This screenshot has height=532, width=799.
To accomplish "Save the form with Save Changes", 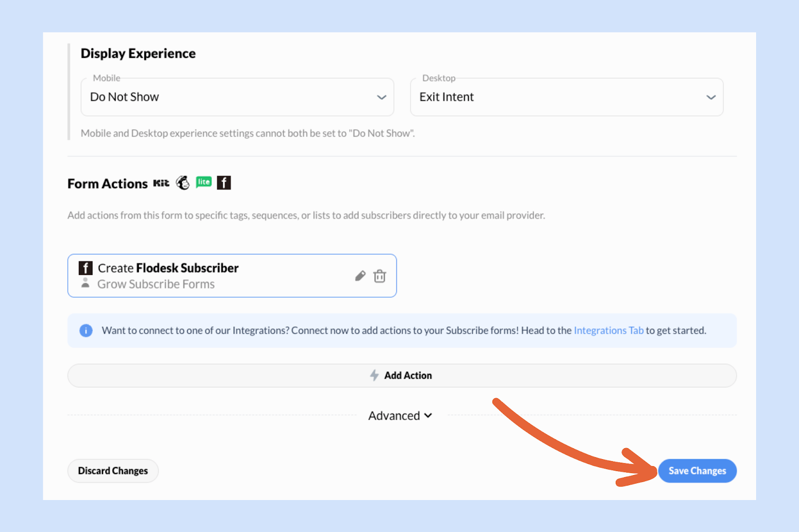I will coord(697,471).
